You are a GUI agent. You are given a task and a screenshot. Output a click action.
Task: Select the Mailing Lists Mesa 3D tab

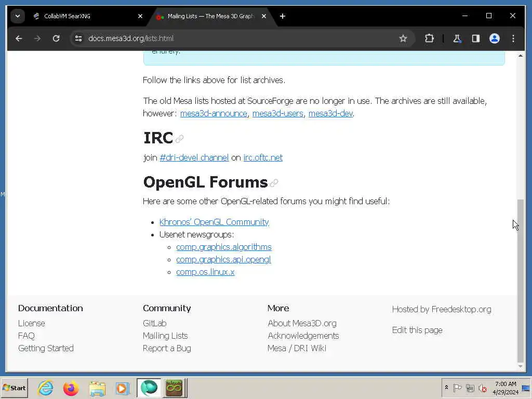pos(210,16)
